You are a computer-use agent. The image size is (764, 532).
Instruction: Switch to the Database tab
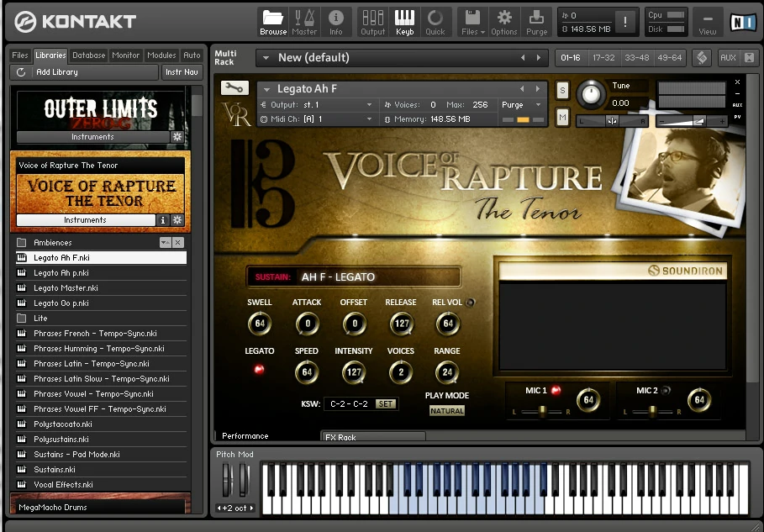(x=89, y=55)
